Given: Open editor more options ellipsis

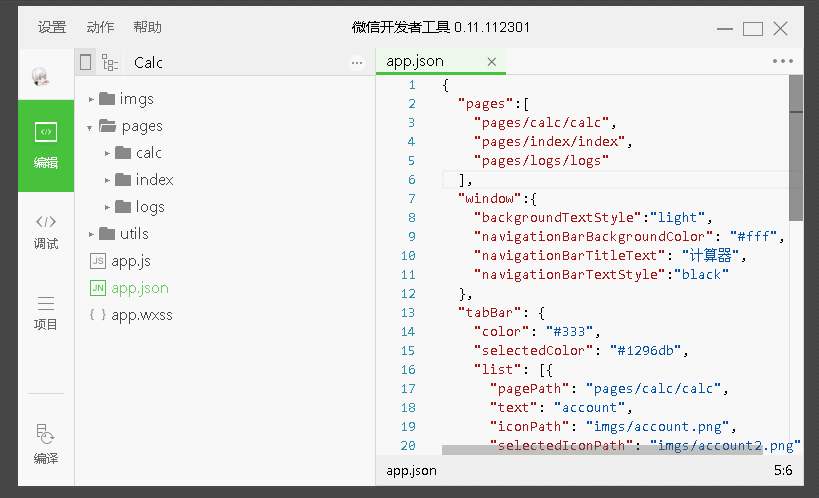Looking at the screenshot, I should pyautogui.click(x=783, y=61).
